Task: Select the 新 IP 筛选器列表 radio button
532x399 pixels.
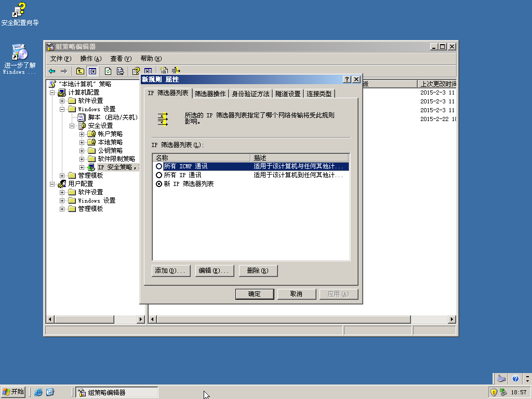Action: [x=159, y=184]
